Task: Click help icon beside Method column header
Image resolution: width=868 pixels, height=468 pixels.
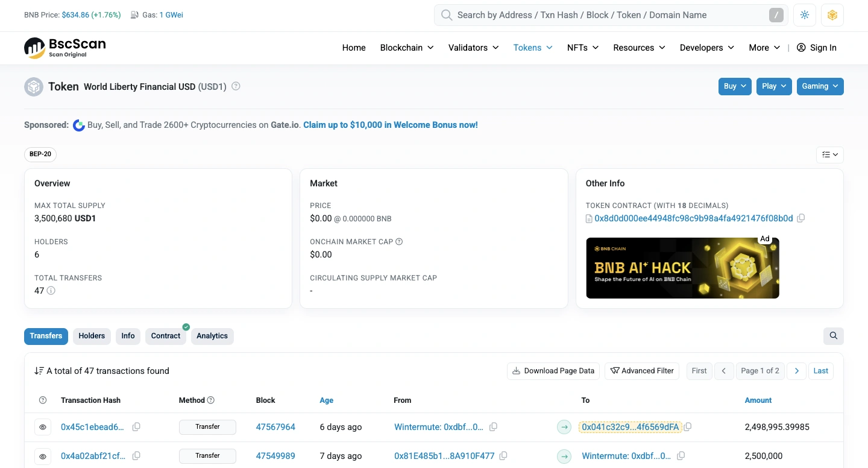Action: (211, 400)
